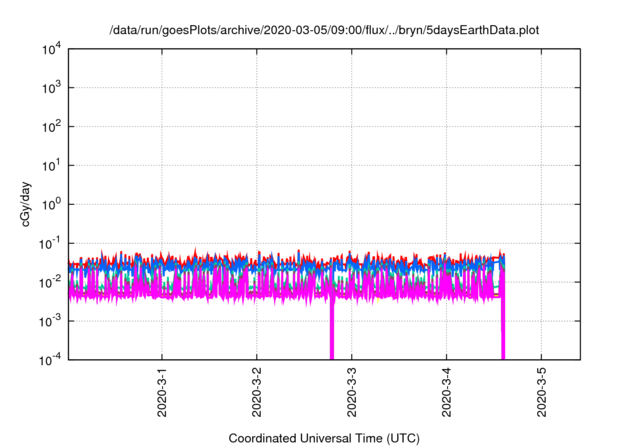This screenshot has width=640, height=448.
Task: Click the plot file path title
Action: coord(324,30)
